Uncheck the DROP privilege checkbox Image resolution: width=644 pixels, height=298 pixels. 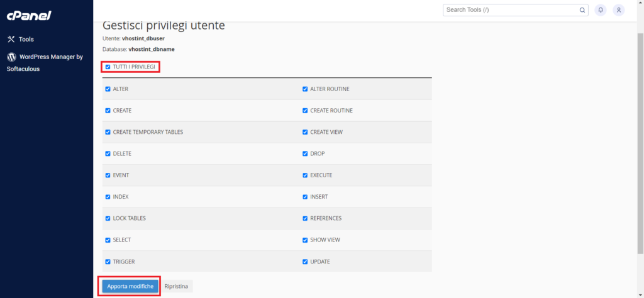pos(305,153)
